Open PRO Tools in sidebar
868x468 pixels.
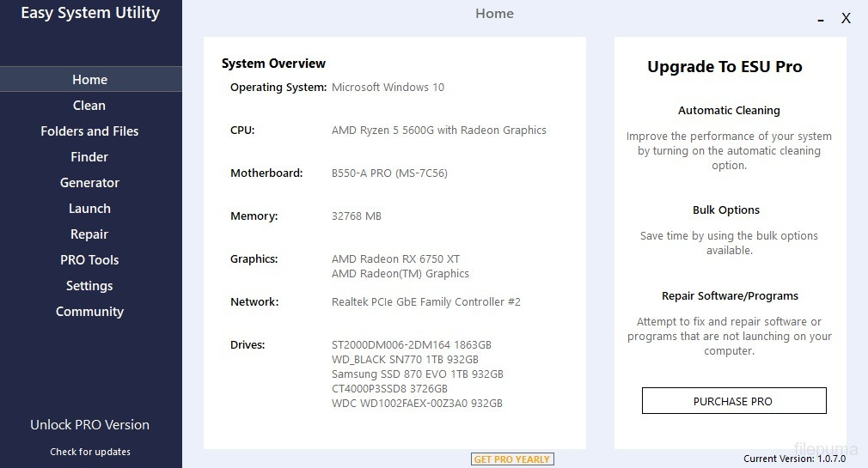[x=89, y=260]
